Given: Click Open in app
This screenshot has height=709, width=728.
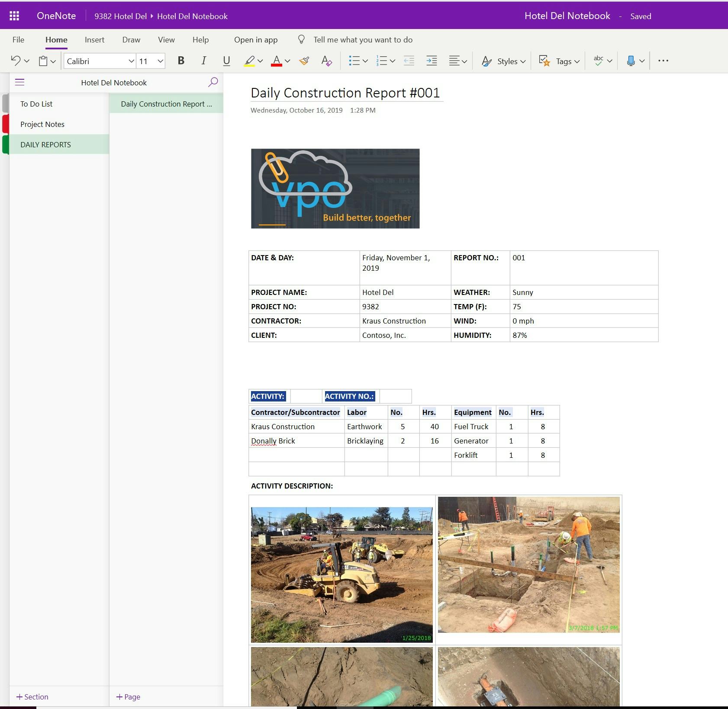Looking at the screenshot, I should (255, 39).
